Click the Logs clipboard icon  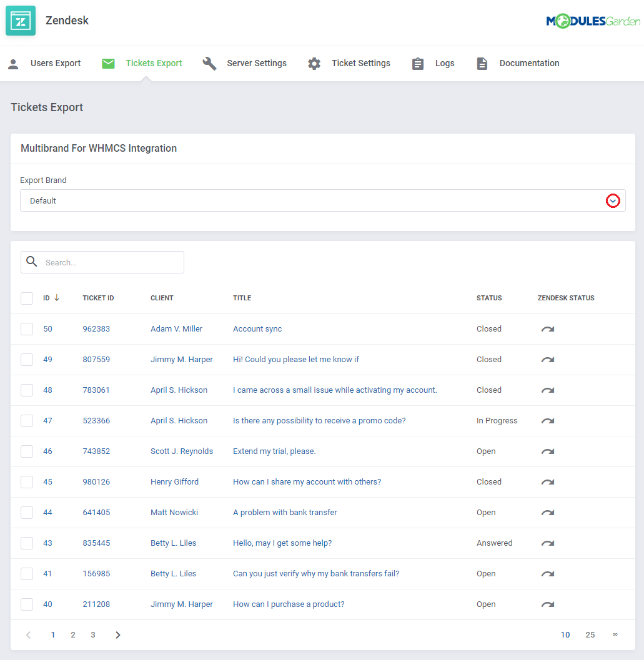pyautogui.click(x=417, y=64)
